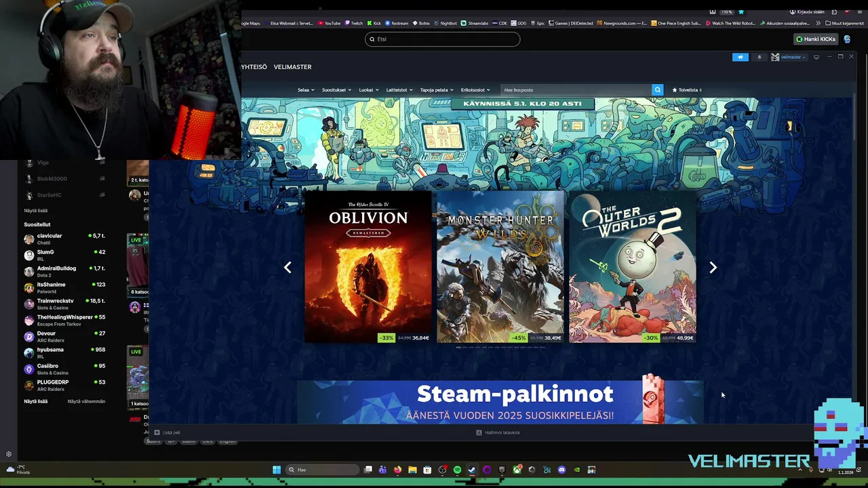Expand the Selaa store menu

(305, 89)
